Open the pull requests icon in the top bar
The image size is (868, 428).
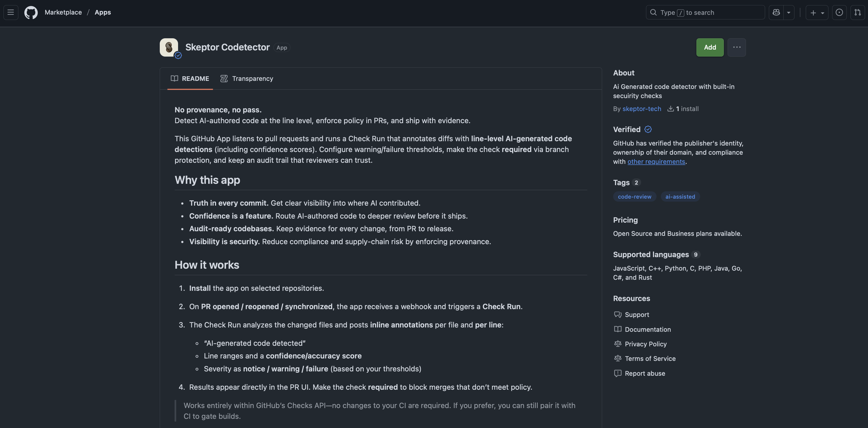click(x=857, y=12)
